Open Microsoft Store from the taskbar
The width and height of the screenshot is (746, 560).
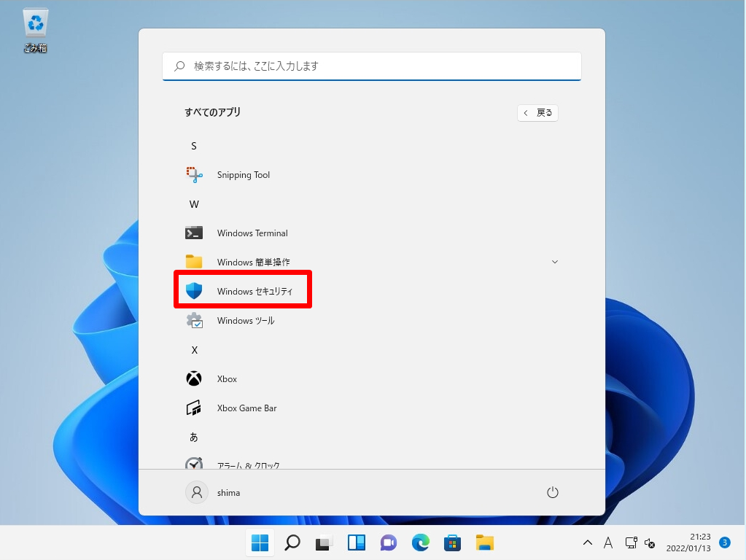pos(452,543)
